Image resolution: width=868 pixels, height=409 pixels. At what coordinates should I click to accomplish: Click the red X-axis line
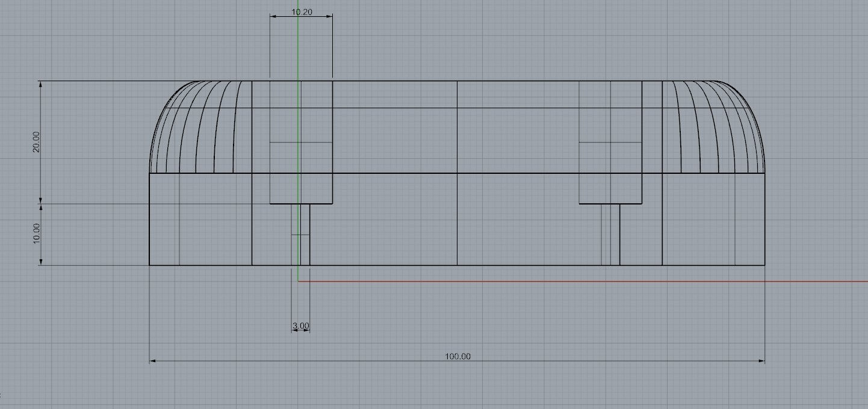(542, 281)
